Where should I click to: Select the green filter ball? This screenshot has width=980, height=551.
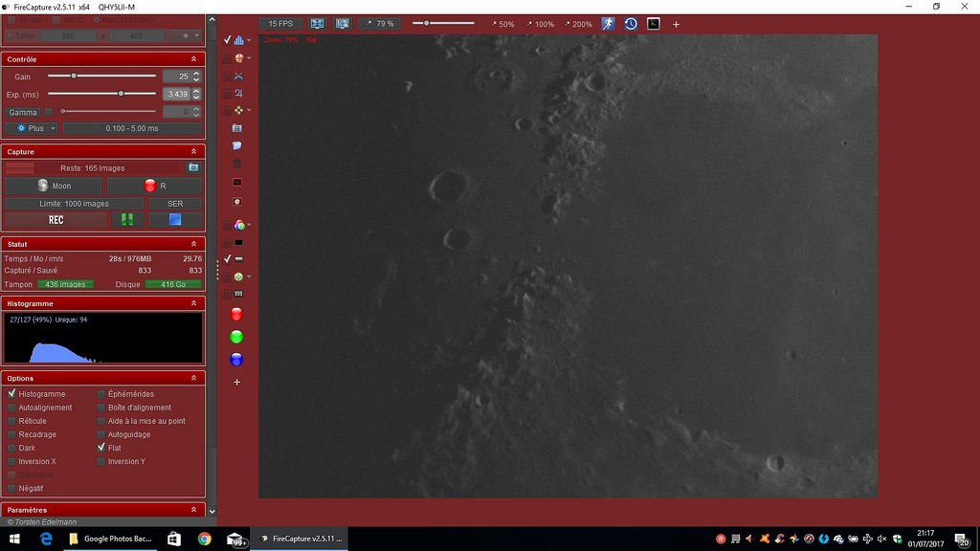236,338
